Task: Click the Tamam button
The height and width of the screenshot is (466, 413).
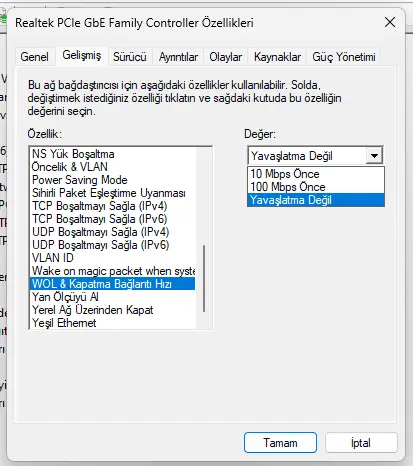Action: pos(280,443)
